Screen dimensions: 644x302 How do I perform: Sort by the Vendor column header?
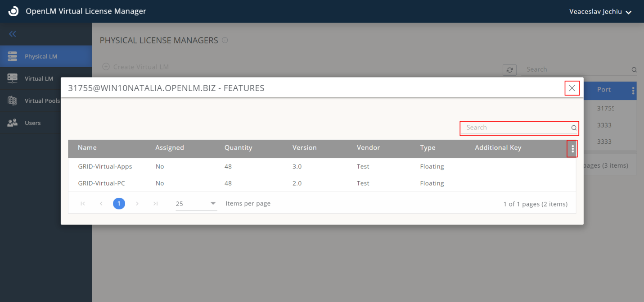point(368,148)
